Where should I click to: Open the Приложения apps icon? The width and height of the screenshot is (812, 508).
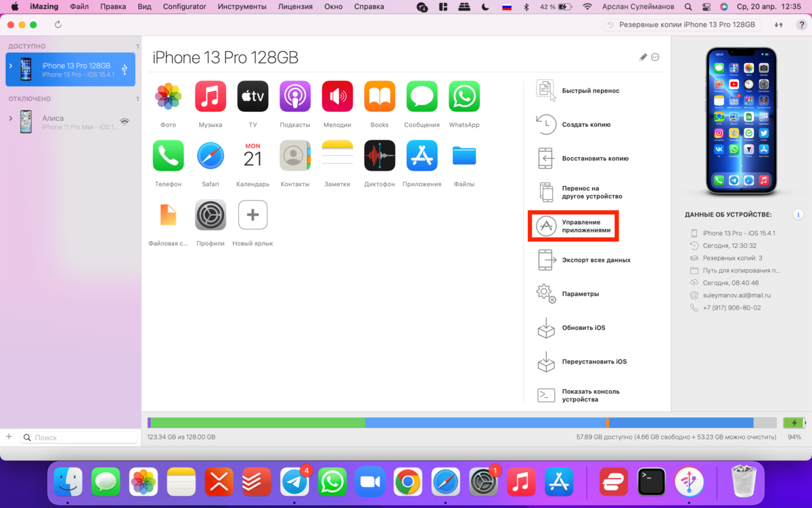pyautogui.click(x=422, y=156)
